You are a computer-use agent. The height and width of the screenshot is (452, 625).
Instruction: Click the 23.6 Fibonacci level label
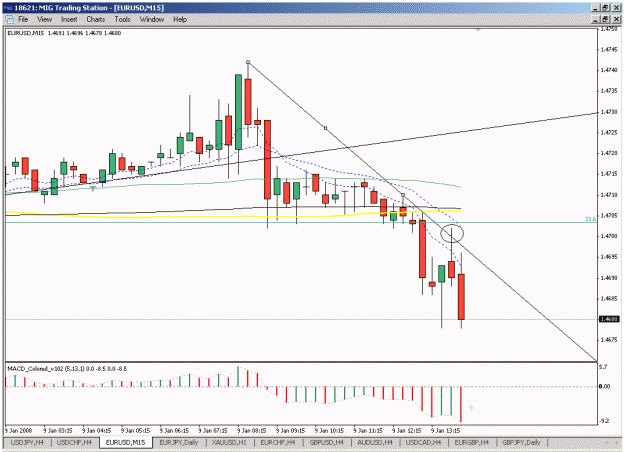click(x=590, y=219)
